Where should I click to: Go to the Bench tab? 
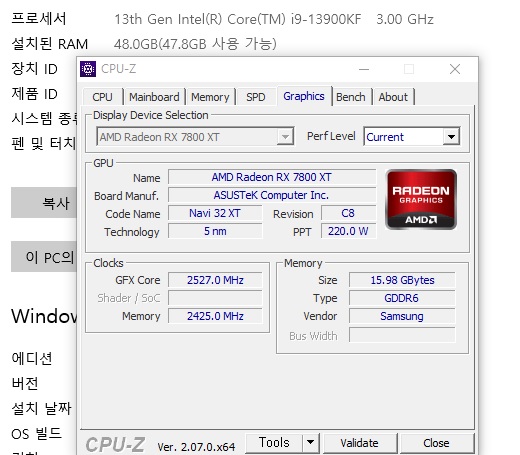point(351,97)
